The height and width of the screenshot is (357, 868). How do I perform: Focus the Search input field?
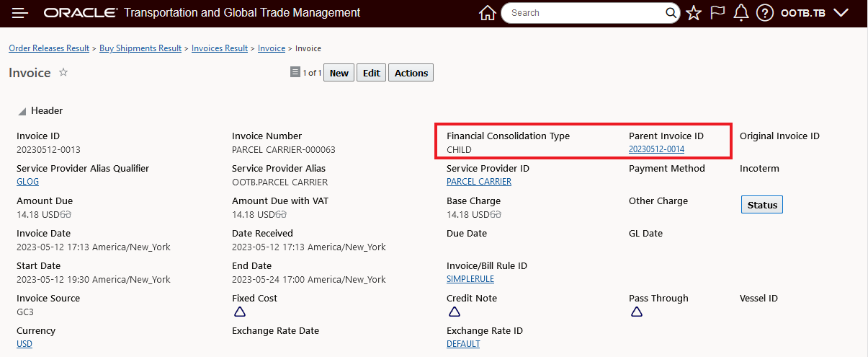pyautogui.click(x=583, y=13)
